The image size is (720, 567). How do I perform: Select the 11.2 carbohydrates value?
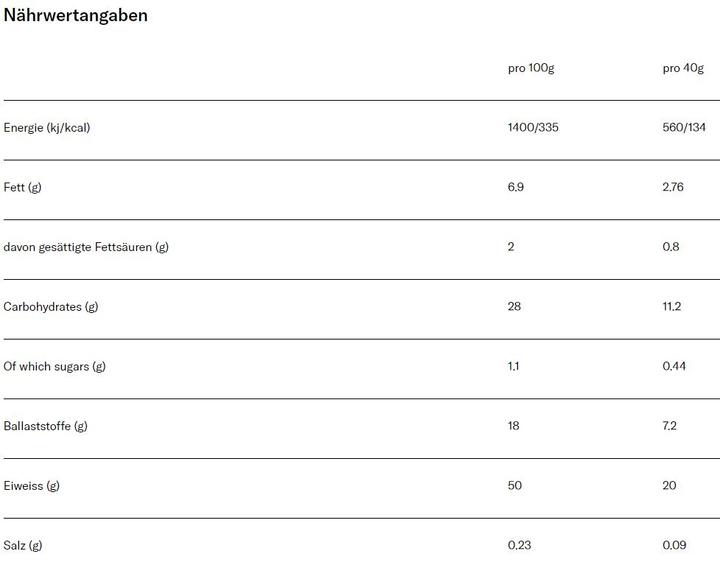pos(671,306)
